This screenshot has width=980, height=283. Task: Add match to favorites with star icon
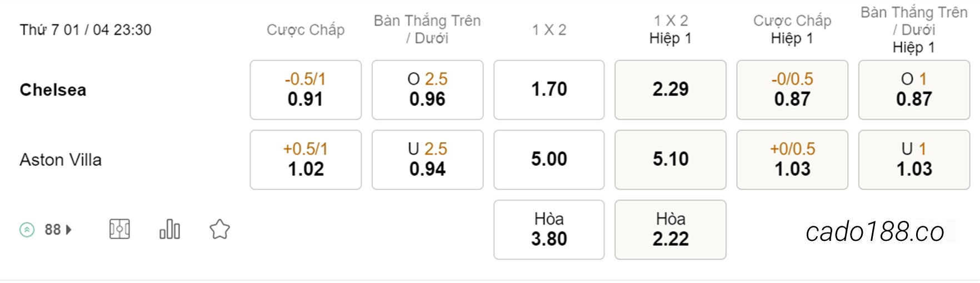[x=219, y=229]
